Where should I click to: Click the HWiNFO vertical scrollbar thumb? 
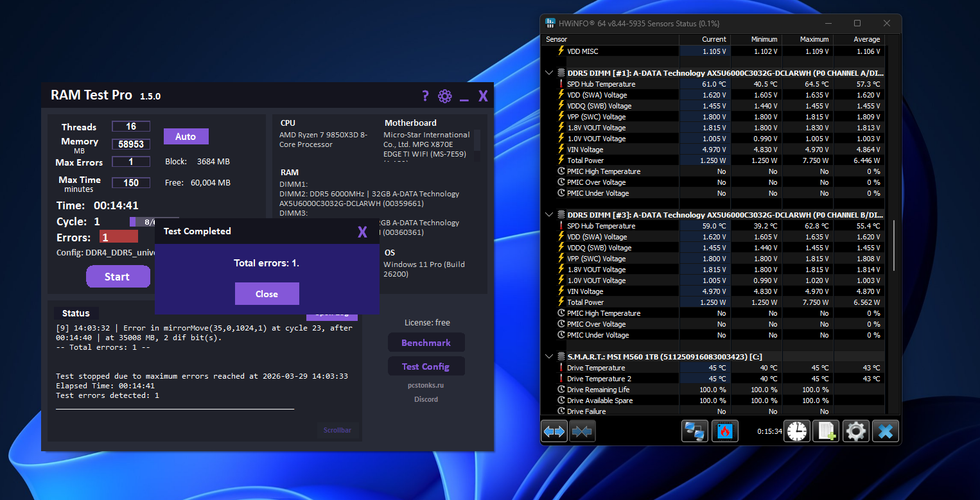[x=893, y=246]
